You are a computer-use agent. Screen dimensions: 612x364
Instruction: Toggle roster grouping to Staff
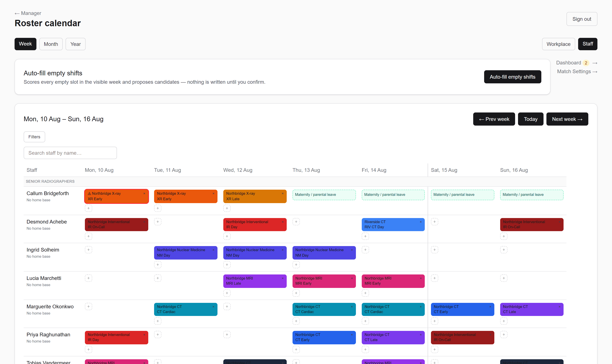pyautogui.click(x=588, y=44)
